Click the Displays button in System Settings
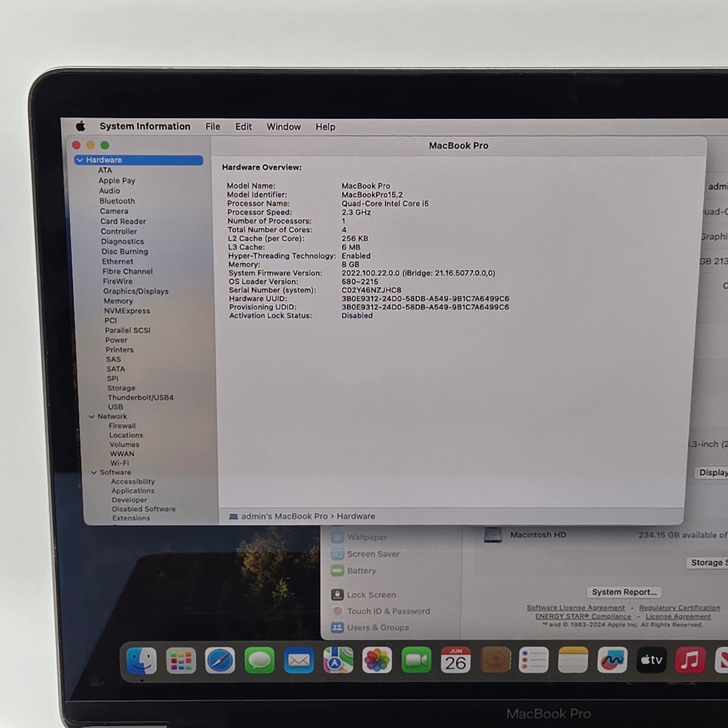The width and height of the screenshot is (728, 728). [711, 473]
